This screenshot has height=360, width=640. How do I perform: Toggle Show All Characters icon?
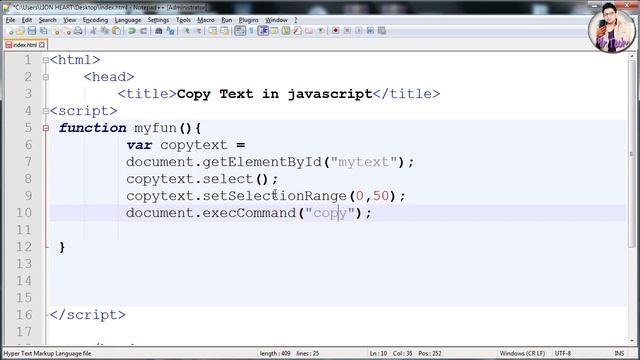(x=251, y=31)
